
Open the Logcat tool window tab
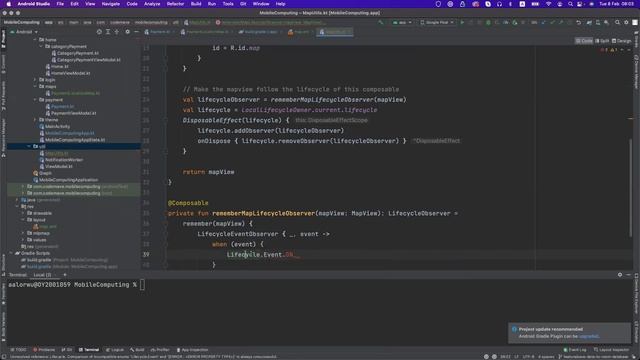pyautogui.click(x=115, y=350)
